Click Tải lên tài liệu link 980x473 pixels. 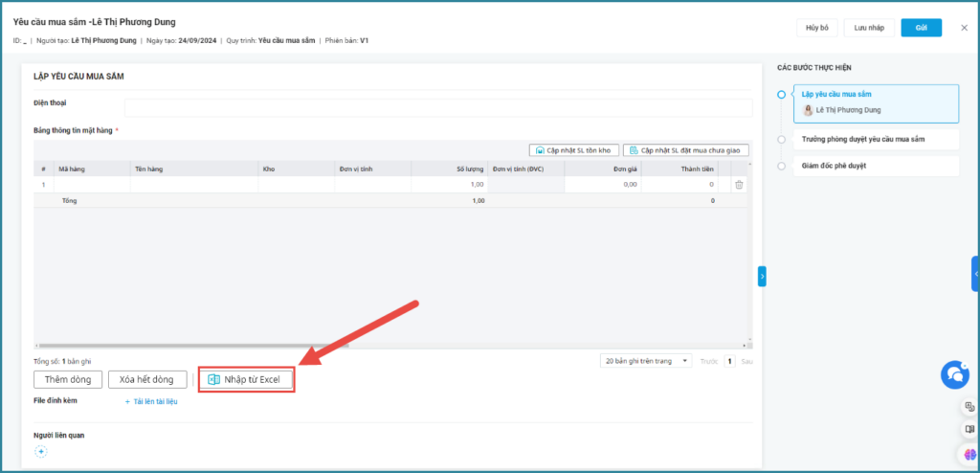(x=151, y=402)
